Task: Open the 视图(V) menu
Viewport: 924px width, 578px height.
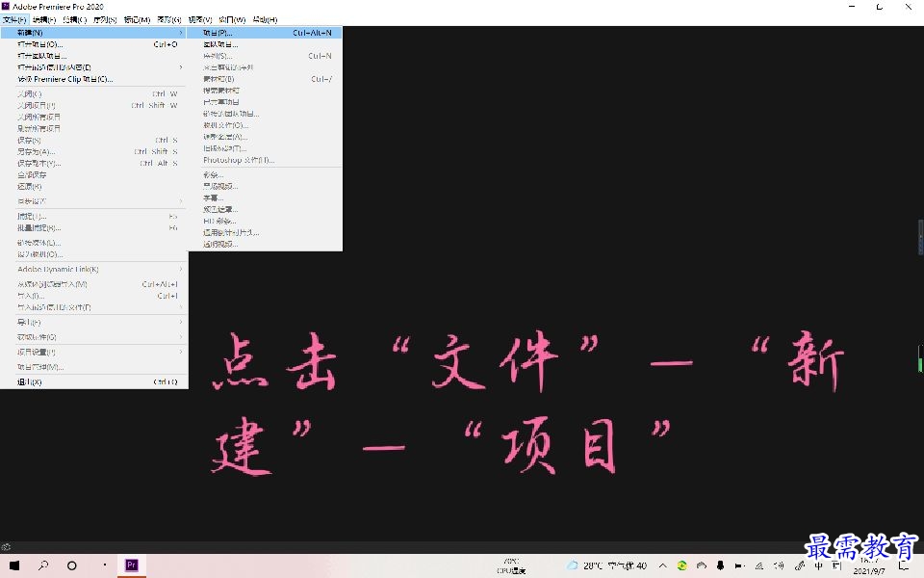Action: (200, 19)
